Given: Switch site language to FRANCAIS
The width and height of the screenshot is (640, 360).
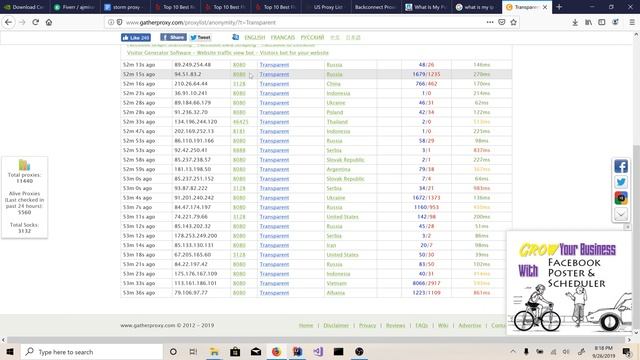Looking at the screenshot, I should [x=282, y=38].
